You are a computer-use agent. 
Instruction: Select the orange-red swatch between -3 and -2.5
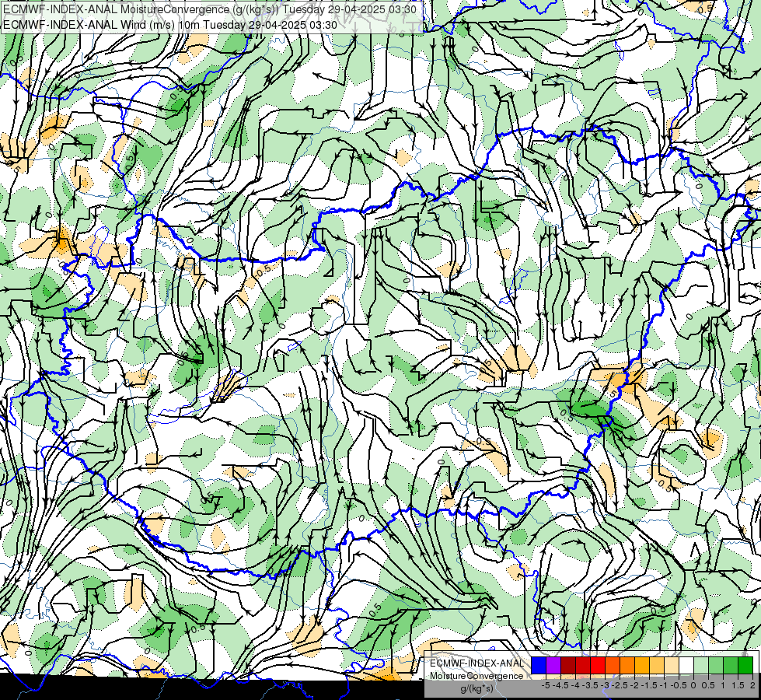[613, 665]
